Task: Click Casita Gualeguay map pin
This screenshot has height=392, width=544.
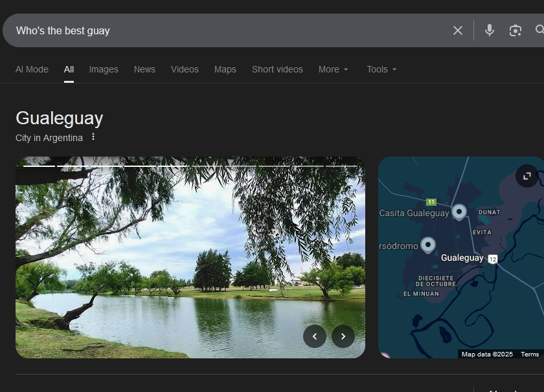Action: (459, 212)
